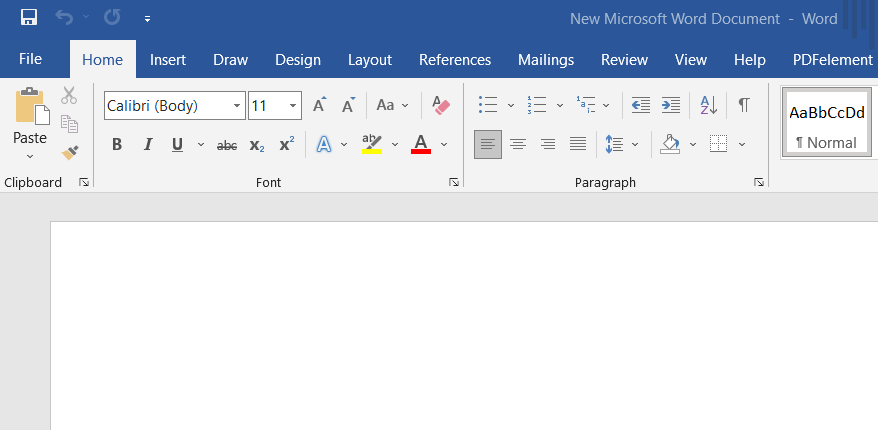
Task: Click the Clear All Formatting icon
Action: click(x=441, y=105)
